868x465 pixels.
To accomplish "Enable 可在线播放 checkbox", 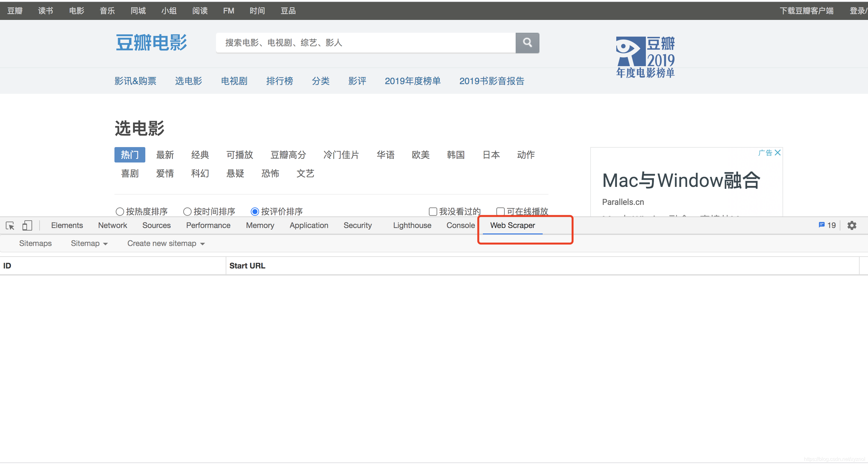I will tap(500, 211).
